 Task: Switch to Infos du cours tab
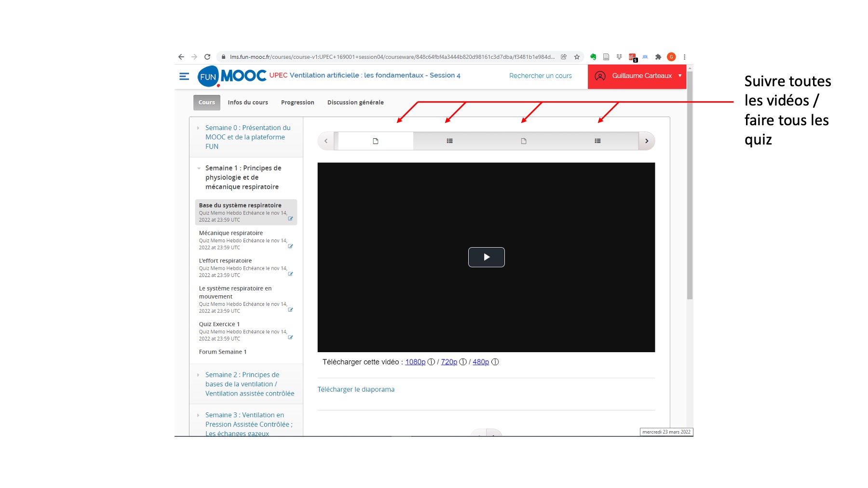pos(248,103)
